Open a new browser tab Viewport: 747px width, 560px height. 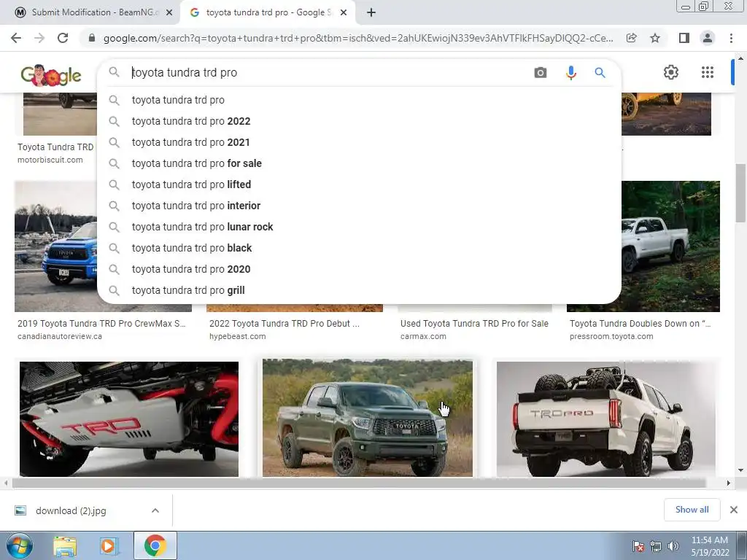point(371,12)
